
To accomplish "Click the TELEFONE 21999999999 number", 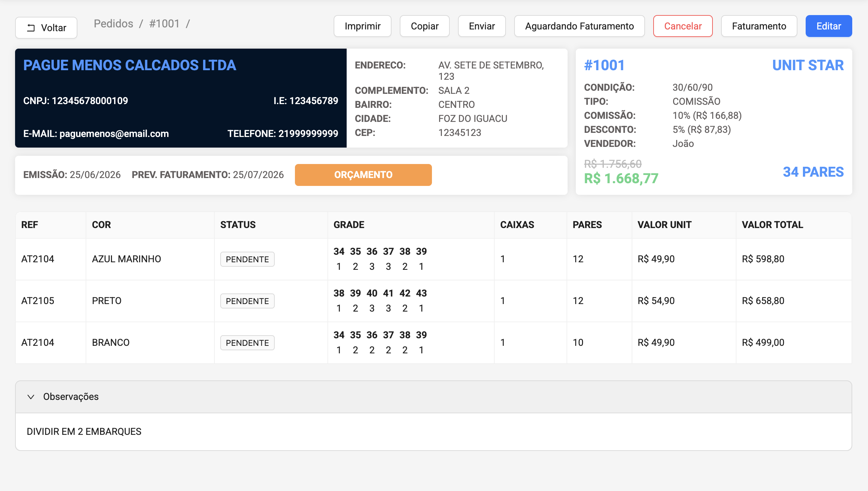I will pyautogui.click(x=283, y=134).
